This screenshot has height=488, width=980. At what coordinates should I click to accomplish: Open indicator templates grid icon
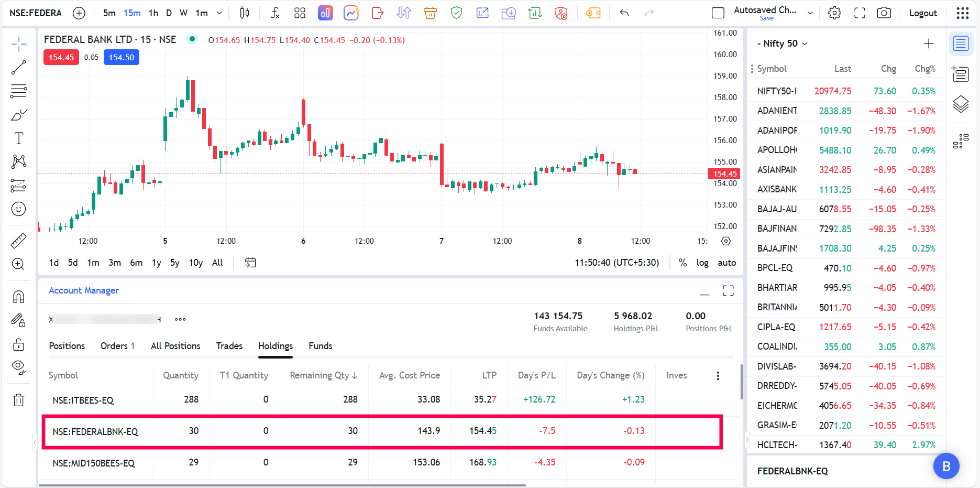click(300, 13)
